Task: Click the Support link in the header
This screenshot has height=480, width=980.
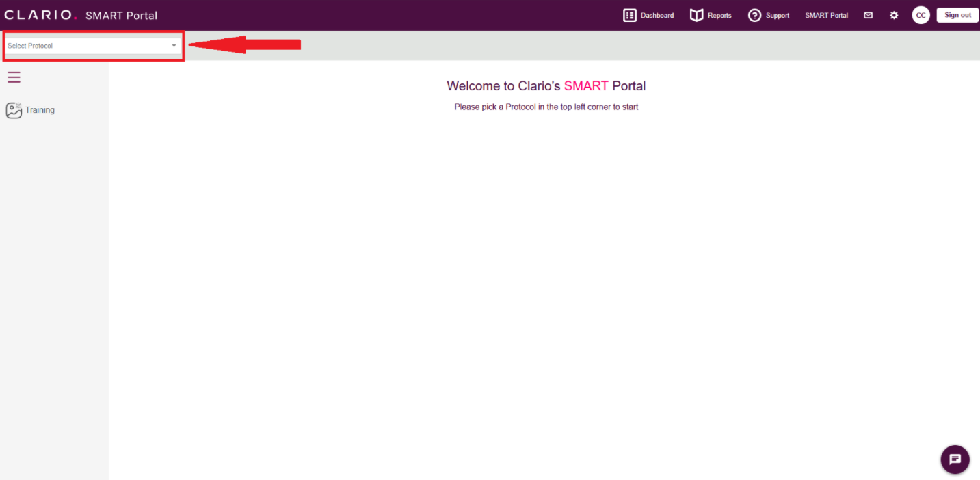Action: [x=777, y=14]
